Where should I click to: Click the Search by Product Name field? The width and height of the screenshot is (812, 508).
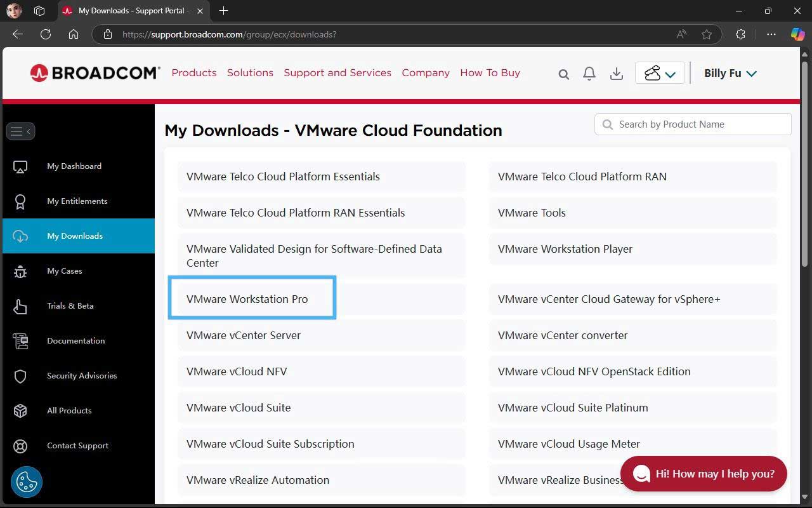(x=692, y=124)
